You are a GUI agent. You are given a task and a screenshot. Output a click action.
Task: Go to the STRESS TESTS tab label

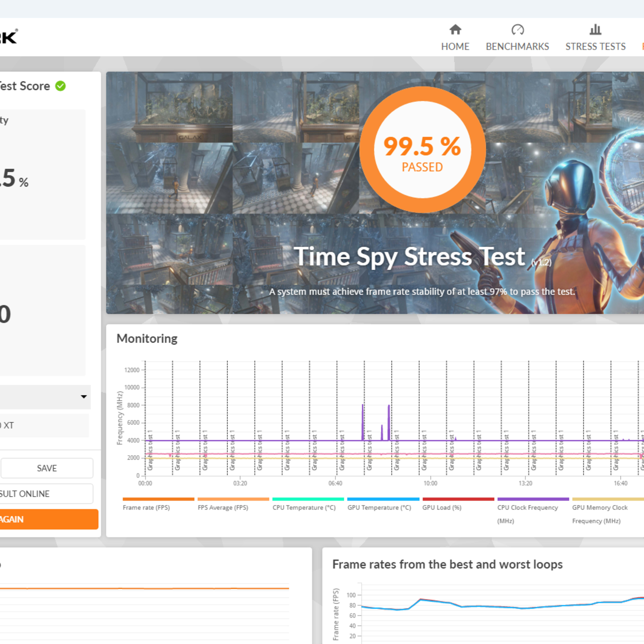click(x=595, y=46)
